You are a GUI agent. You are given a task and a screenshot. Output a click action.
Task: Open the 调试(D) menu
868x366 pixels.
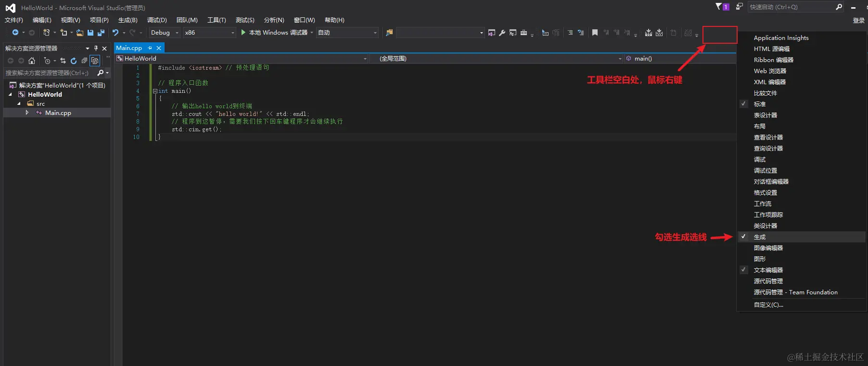pos(157,20)
